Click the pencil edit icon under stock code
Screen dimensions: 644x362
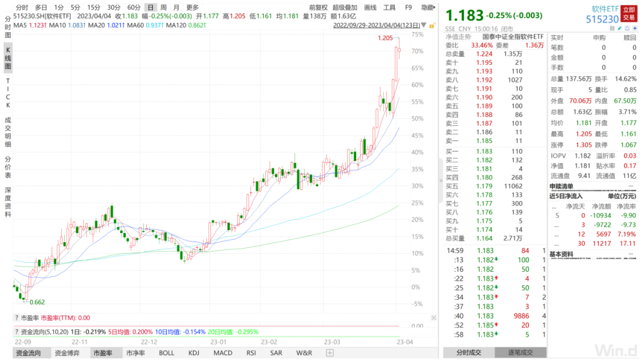620,28
